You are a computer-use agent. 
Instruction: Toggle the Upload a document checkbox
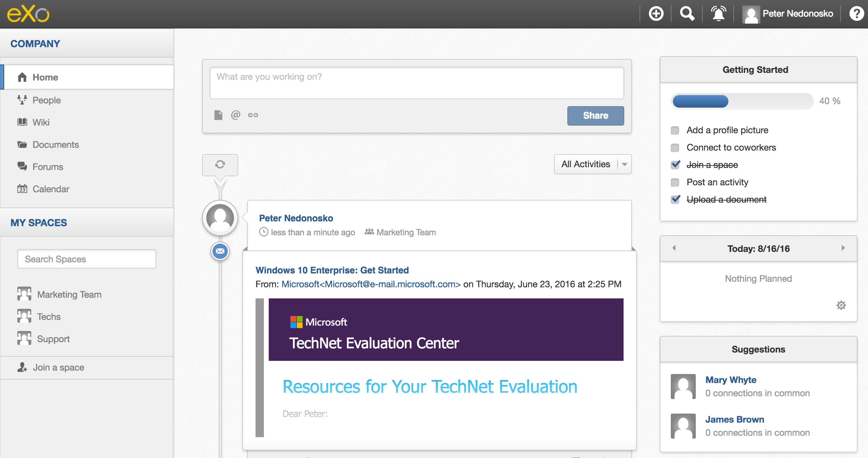pyautogui.click(x=675, y=199)
